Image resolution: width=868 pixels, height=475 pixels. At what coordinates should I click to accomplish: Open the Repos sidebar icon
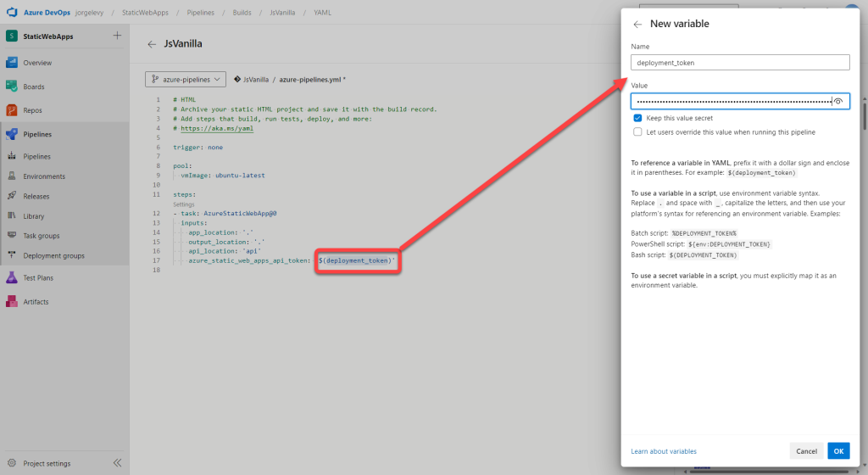click(12, 110)
